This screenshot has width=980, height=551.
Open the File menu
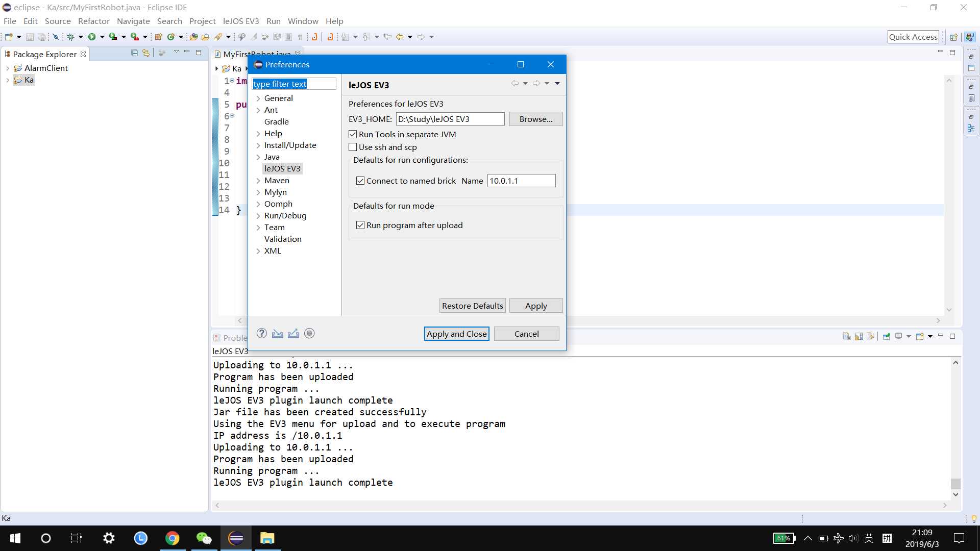[x=10, y=21]
